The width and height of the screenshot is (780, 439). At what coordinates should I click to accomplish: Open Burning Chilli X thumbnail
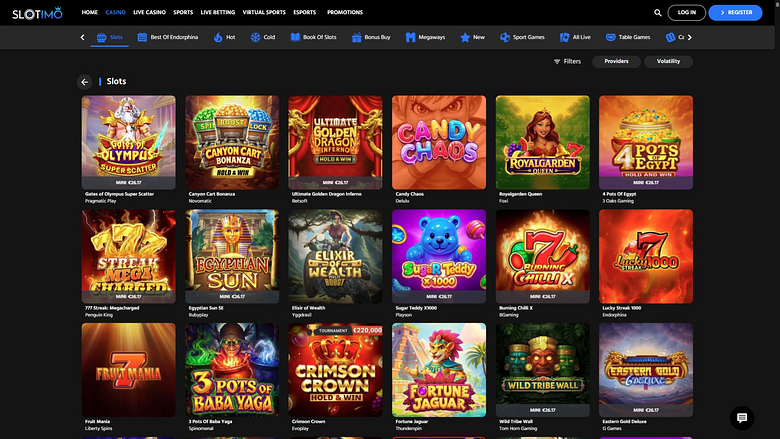point(542,256)
